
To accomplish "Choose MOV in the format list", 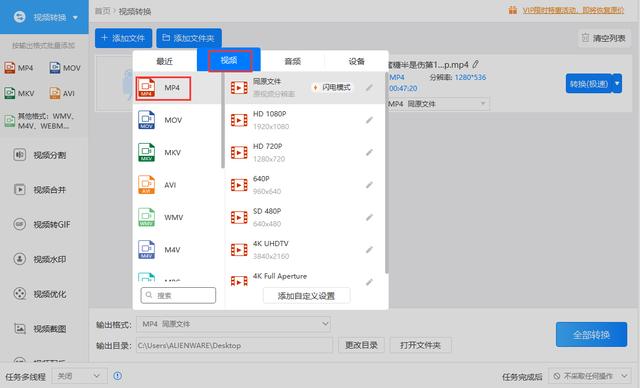I will point(178,120).
